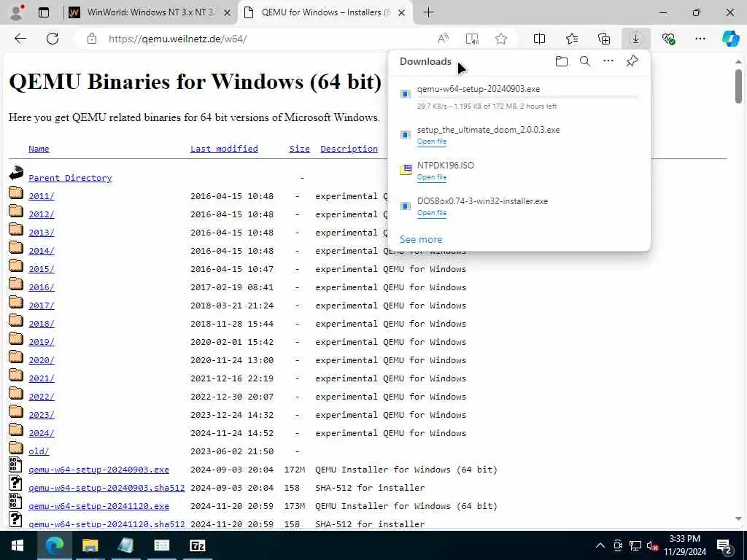The image size is (747, 560).
Task: Open 7-Zip from the taskbar
Action: pos(197,545)
